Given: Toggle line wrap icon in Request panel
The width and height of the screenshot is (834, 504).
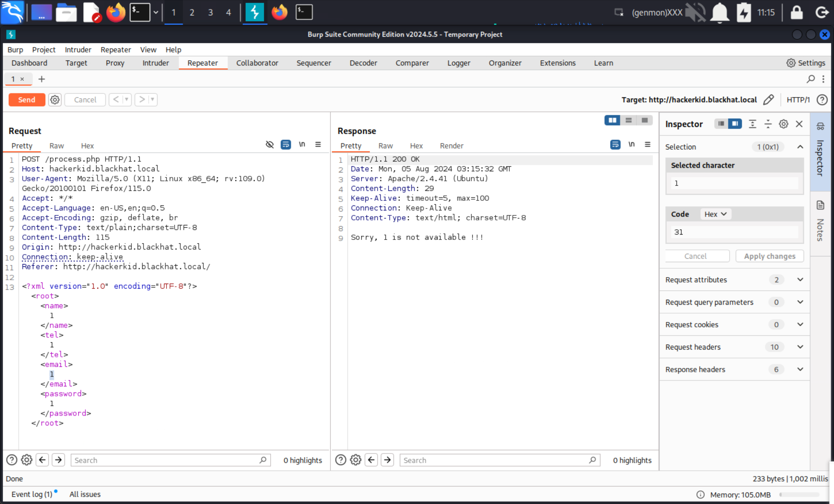Looking at the screenshot, I should tap(286, 144).
